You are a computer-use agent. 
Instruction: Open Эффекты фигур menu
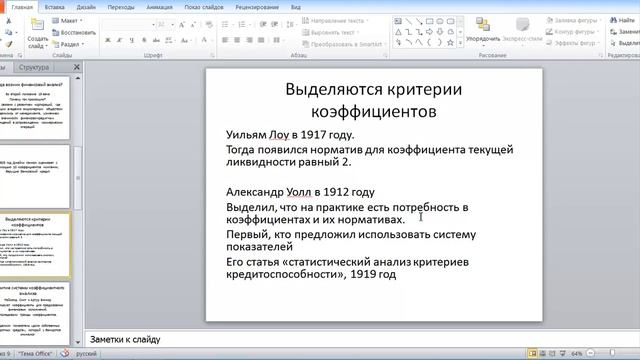[x=573, y=43]
